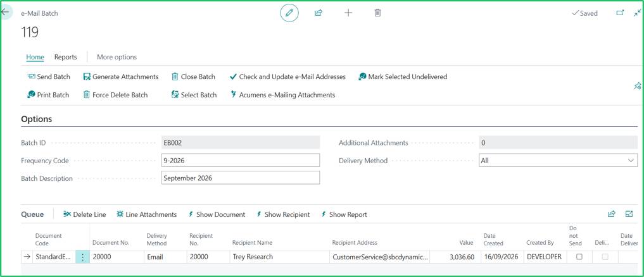The height and width of the screenshot is (277, 644).
Task: Click Close Batch action
Action: pyautogui.click(x=193, y=77)
